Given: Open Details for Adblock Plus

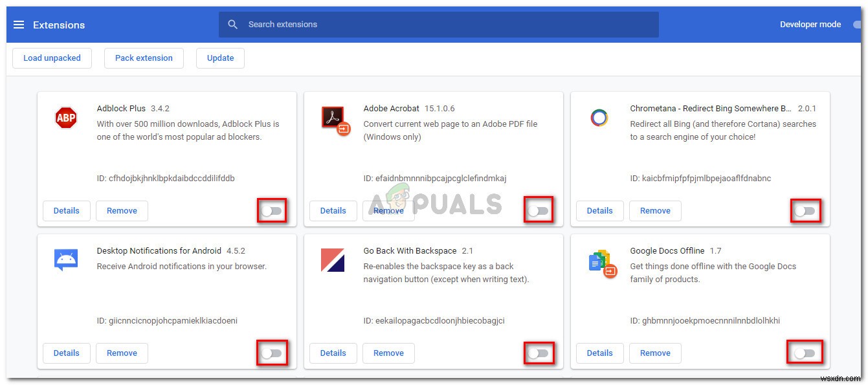Looking at the screenshot, I should 66,210.
